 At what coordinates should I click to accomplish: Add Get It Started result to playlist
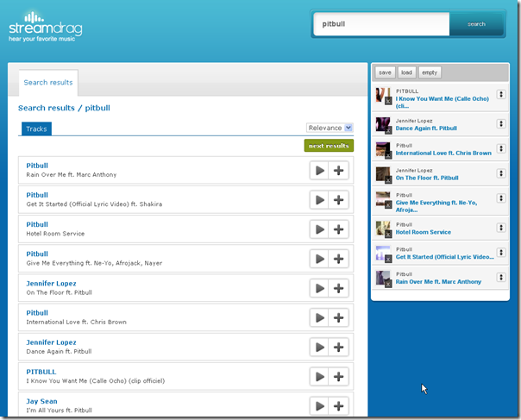[339, 200]
